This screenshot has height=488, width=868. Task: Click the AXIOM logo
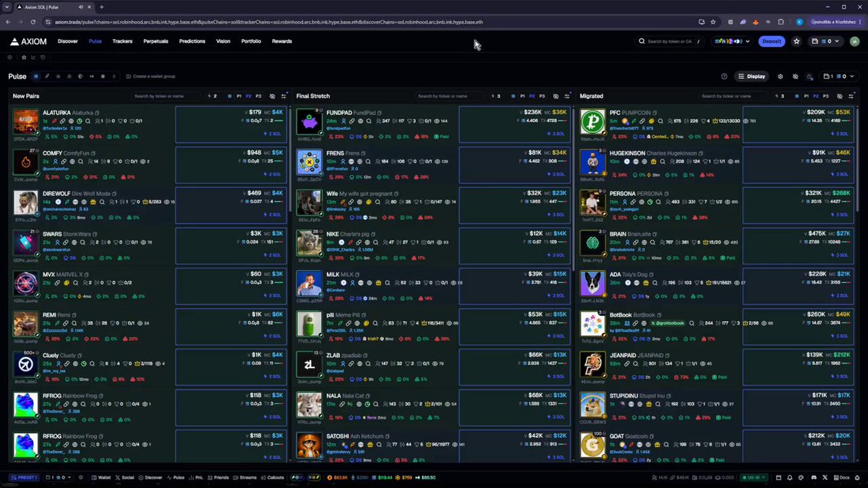[x=29, y=41]
